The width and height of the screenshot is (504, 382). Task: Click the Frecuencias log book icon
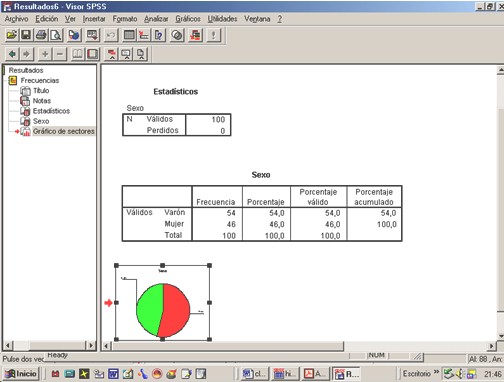click(x=13, y=80)
